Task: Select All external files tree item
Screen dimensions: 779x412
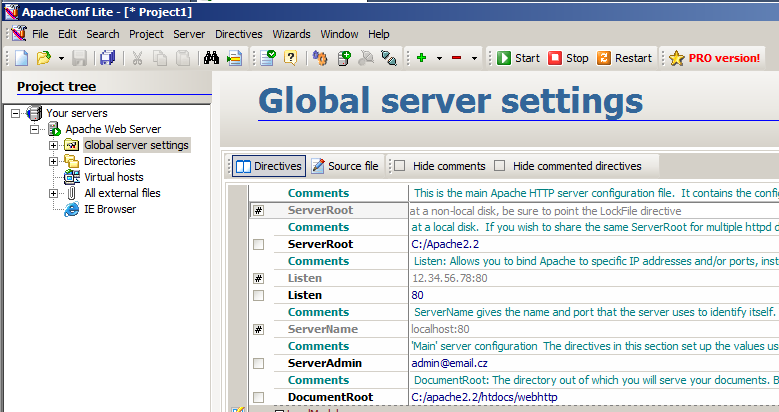Action: pyautogui.click(x=122, y=193)
